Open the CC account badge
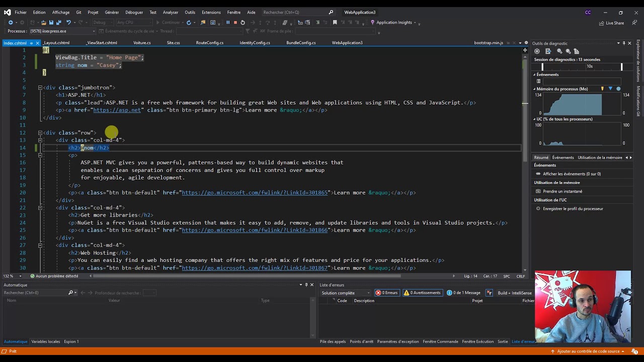 coord(588,12)
